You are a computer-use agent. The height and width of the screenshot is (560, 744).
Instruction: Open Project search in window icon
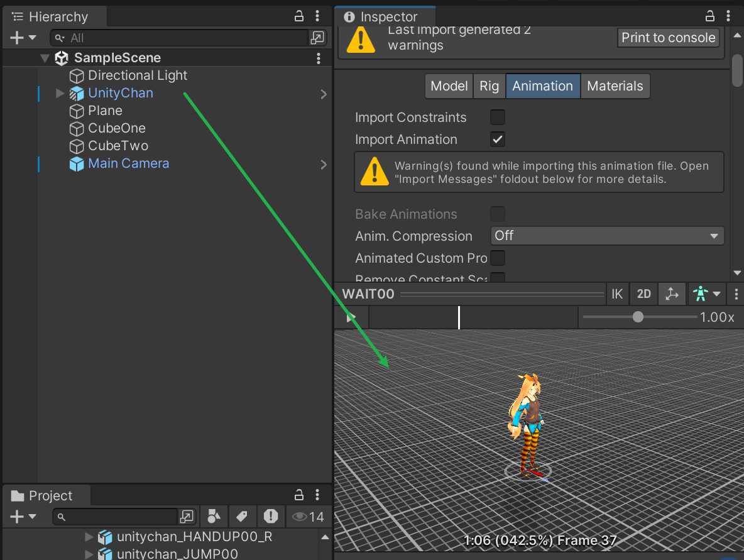coord(187,517)
